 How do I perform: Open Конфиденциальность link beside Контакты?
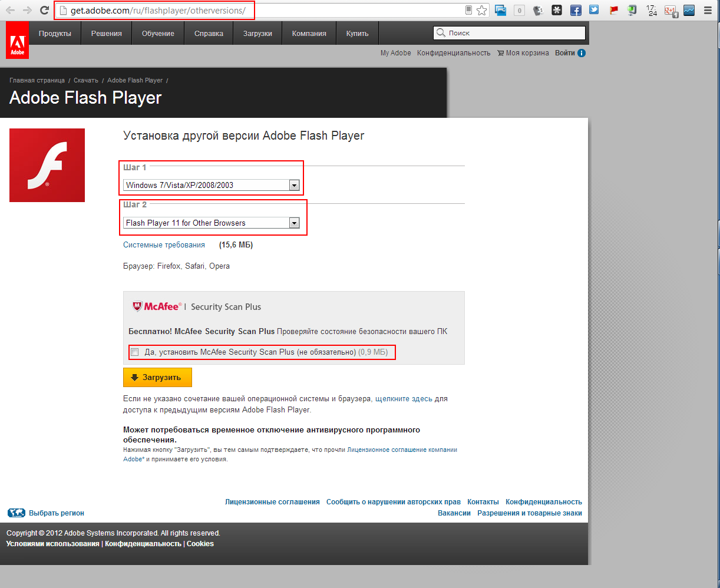point(544,502)
